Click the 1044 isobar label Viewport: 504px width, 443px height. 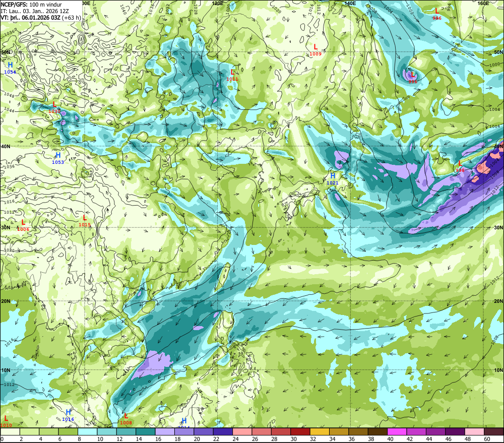[x=9, y=110]
